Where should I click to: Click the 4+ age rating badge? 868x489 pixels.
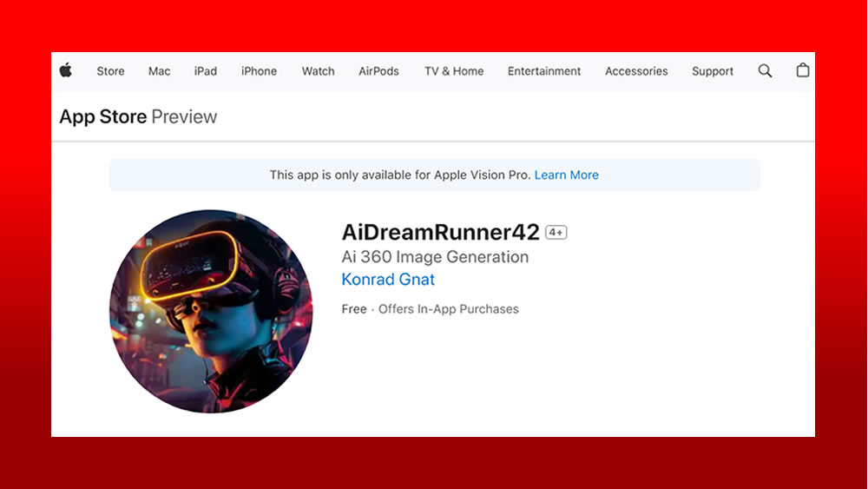(x=556, y=233)
